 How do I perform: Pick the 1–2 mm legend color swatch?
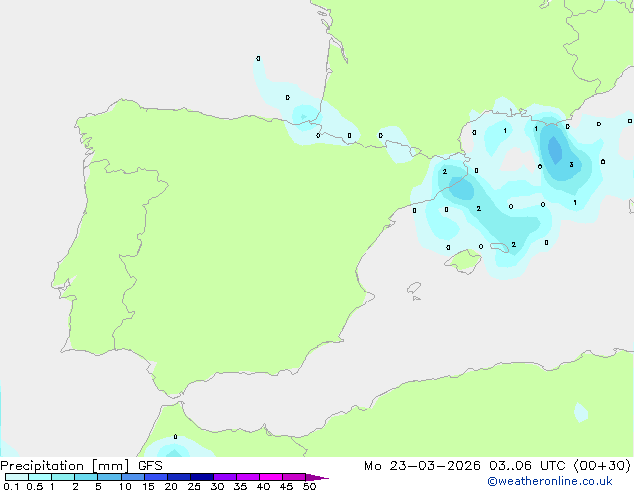coord(63,477)
